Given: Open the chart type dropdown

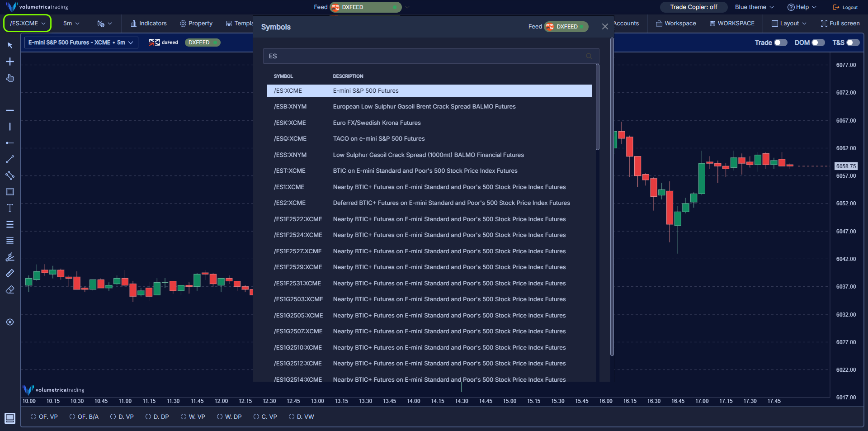Looking at the screenshot, I should 104,24.
